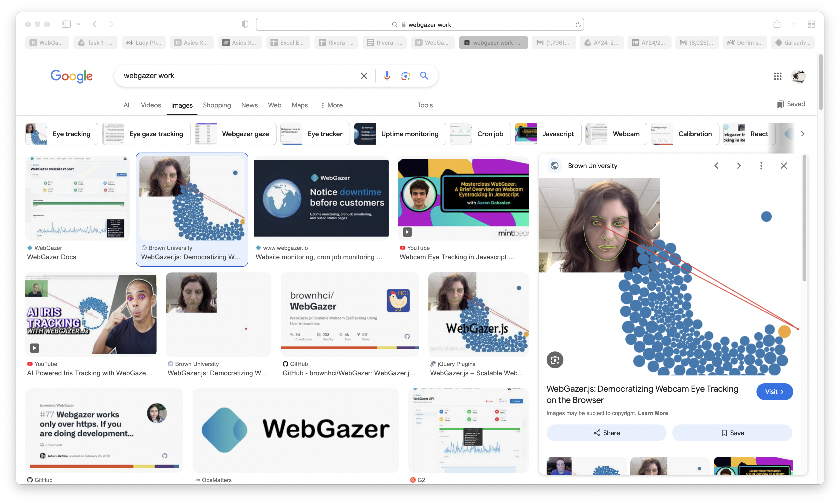
Task: Switch to the Maps results tab
Action: pos(299,105)
